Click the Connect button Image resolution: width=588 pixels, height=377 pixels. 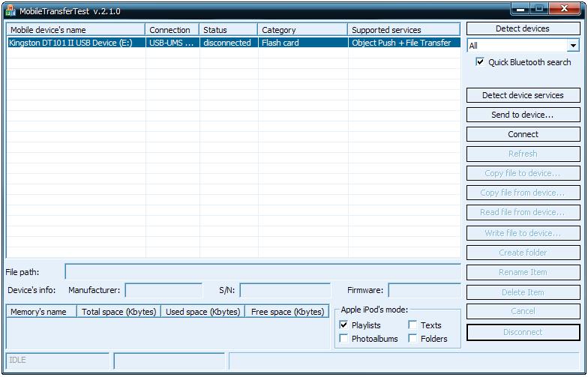523,134
